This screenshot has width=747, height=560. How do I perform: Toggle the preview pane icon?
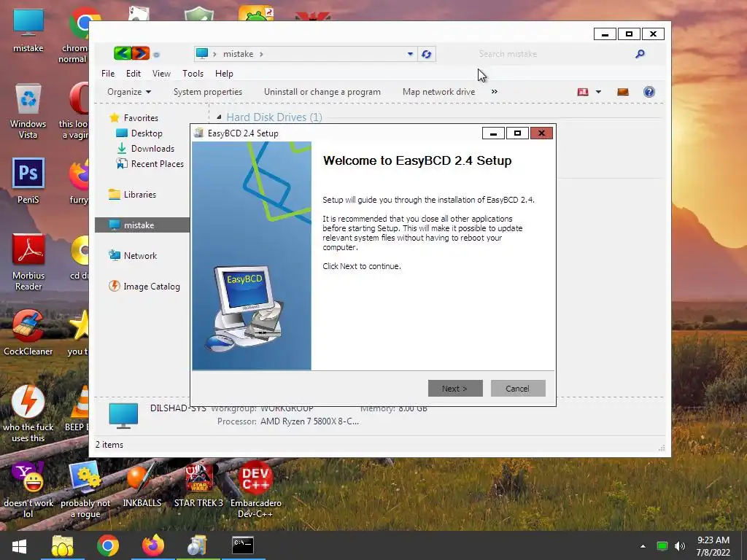pyautogui.click(x=623, y=92)
